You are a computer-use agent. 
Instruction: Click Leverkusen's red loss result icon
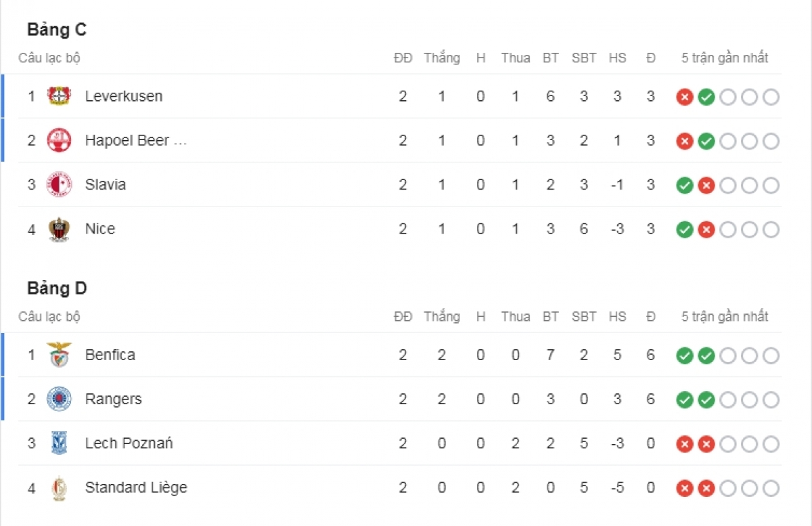pos(685,97)
